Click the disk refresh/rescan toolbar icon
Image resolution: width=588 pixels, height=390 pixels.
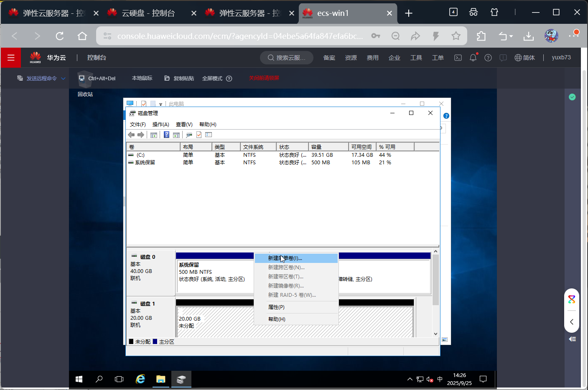tap(189, 135)
